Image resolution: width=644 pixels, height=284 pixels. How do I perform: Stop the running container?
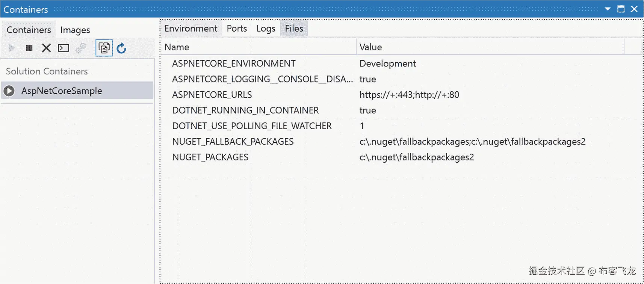click(x=29, y=48)
